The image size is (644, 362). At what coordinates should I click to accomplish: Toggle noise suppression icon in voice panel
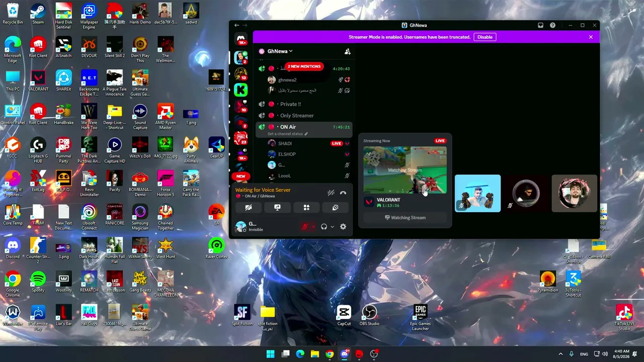coord(331,193)
